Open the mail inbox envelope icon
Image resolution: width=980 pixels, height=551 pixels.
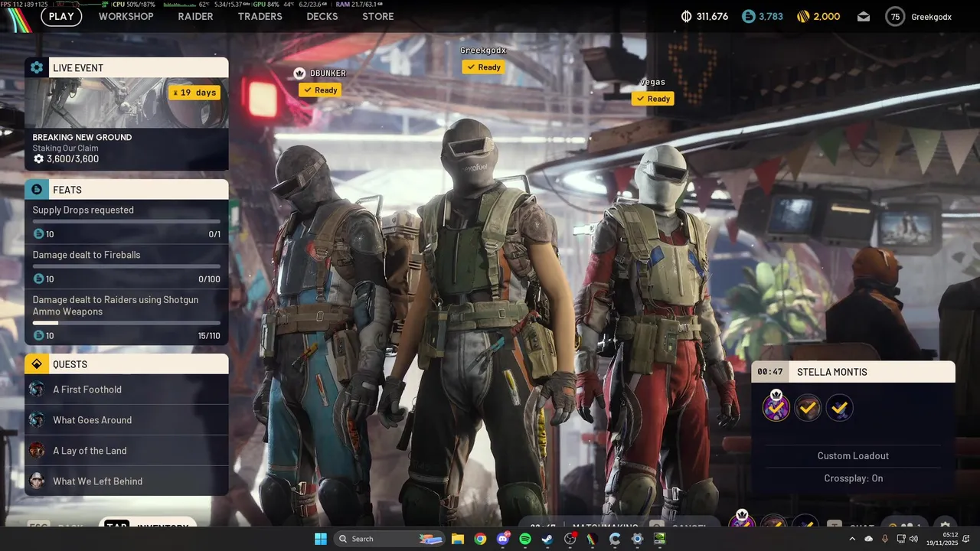tap(864, 17)
